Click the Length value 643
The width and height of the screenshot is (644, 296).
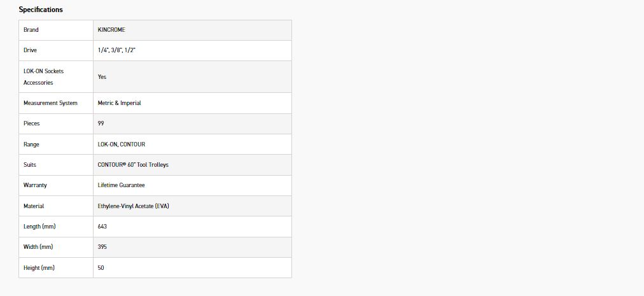(x=102, y=227)
